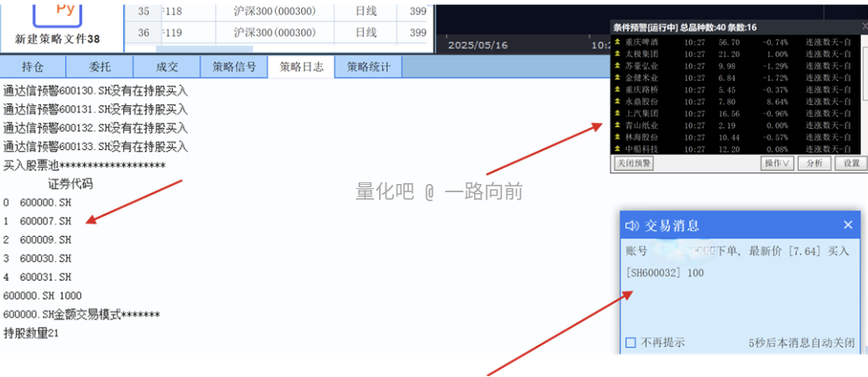The height and width of the screenshot is (377, 868).
Task: Open 设置 in the alert window
Action: [850, 163]
